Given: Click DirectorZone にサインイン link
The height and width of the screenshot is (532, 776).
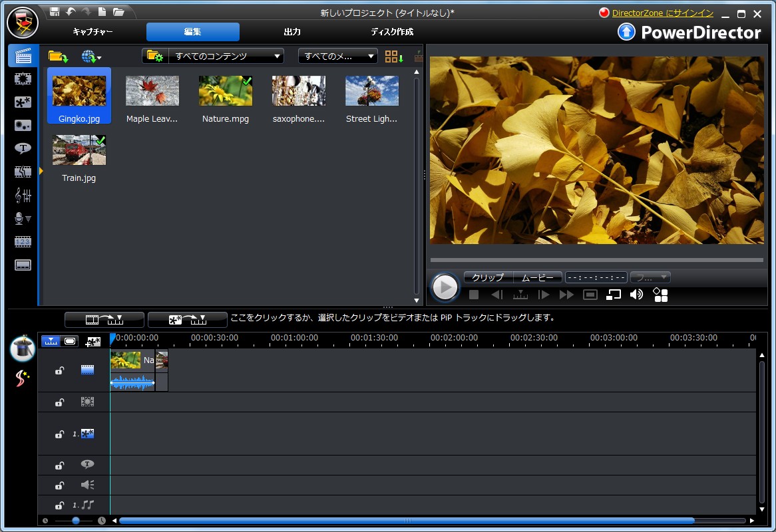Looking at the screenshot, I should pyautogui.click(x=663, y=13).
